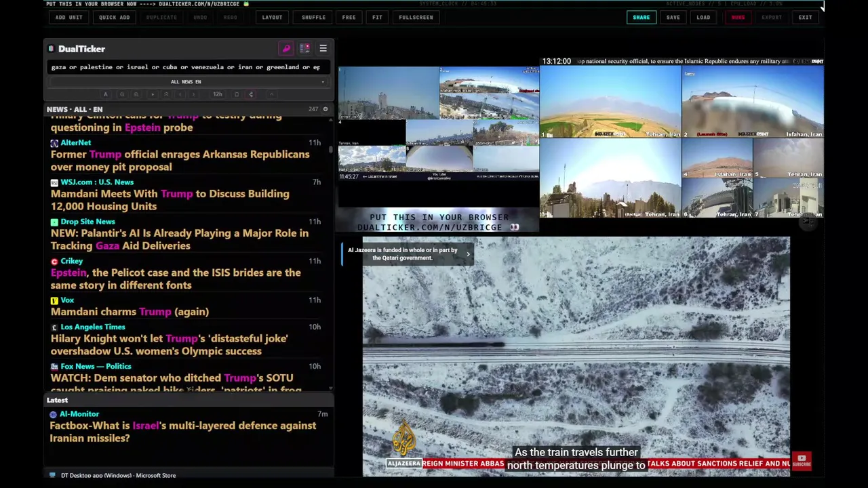Click Tehran webcam feed number 1
The width and height of the screenshot is (868, 488).
click(610, 102)
